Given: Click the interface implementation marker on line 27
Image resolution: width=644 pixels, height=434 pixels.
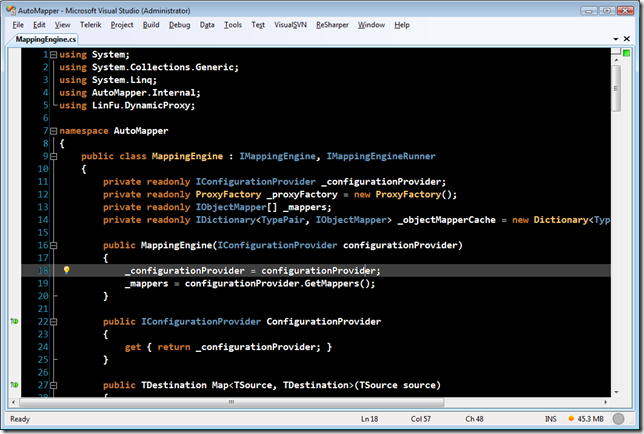Looking at the screenshot, I should click(14, 385).
